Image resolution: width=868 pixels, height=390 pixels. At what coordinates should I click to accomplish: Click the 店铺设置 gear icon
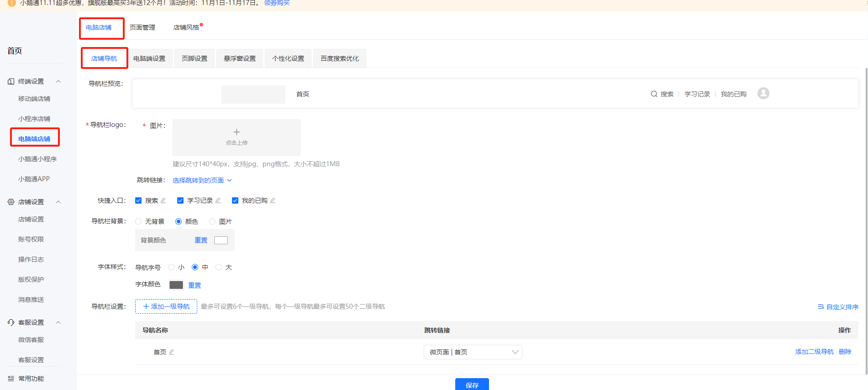coord(11,202)
